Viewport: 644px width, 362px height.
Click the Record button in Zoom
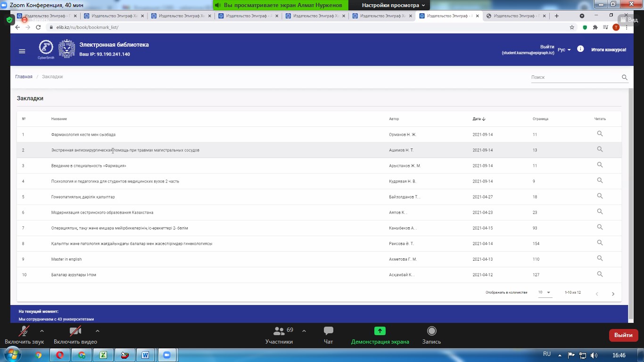[x=431, y=335]
